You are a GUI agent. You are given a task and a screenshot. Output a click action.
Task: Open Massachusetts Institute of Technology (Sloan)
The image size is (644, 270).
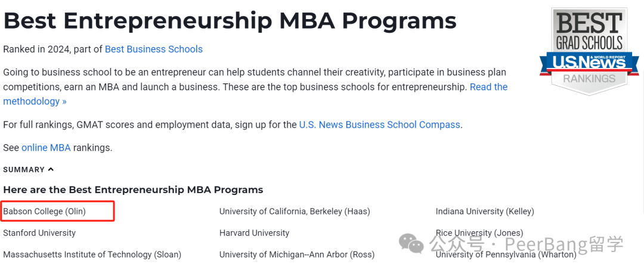[x=92, y=255]
